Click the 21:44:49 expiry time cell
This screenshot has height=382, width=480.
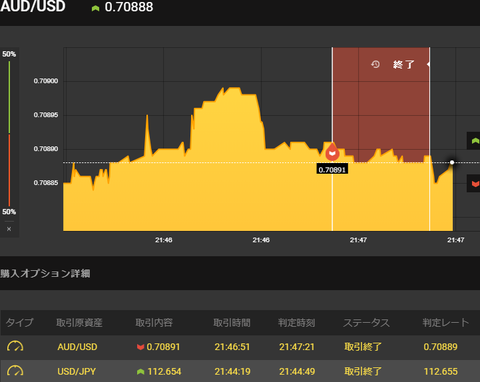(297, 371)
